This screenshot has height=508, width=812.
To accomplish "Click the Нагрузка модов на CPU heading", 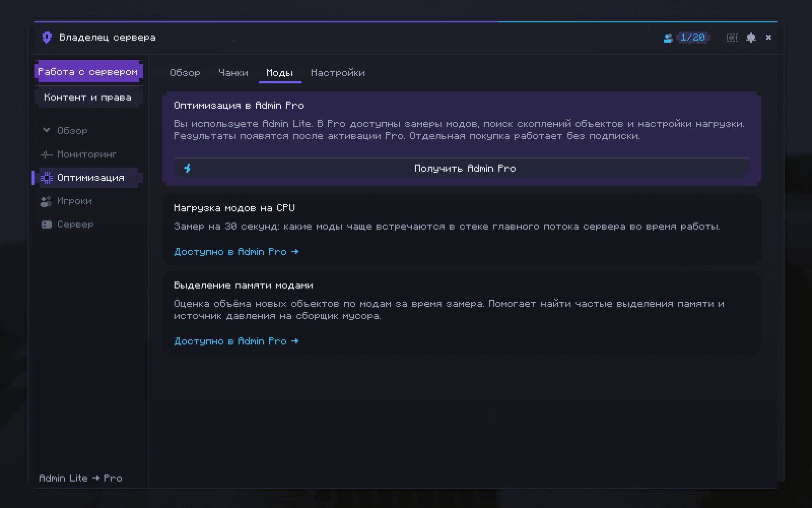I will pyautogui.click(x=234, y=208).
